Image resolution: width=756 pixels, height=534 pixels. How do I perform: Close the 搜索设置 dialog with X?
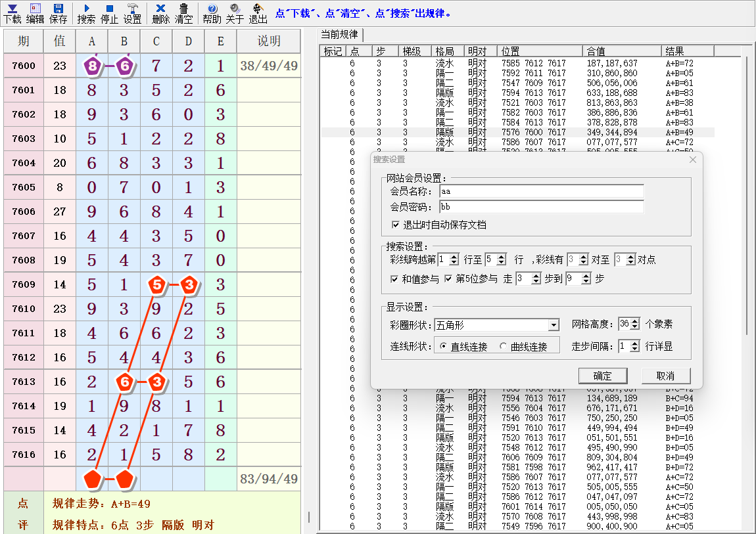pos(693,160)
